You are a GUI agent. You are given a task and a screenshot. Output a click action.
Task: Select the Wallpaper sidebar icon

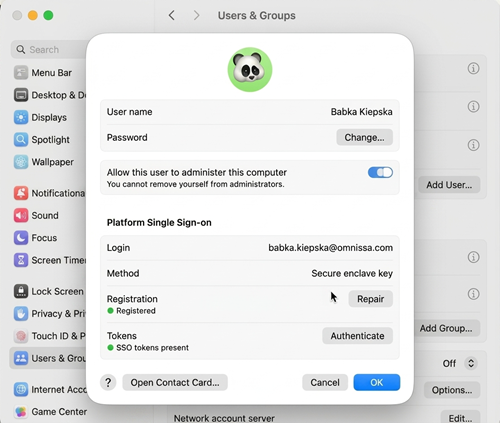[x=21, y=162]
